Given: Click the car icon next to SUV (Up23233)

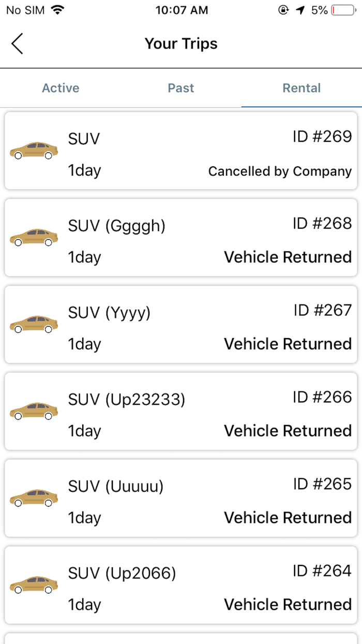Looking at the screenshot, I should point(33,412).
